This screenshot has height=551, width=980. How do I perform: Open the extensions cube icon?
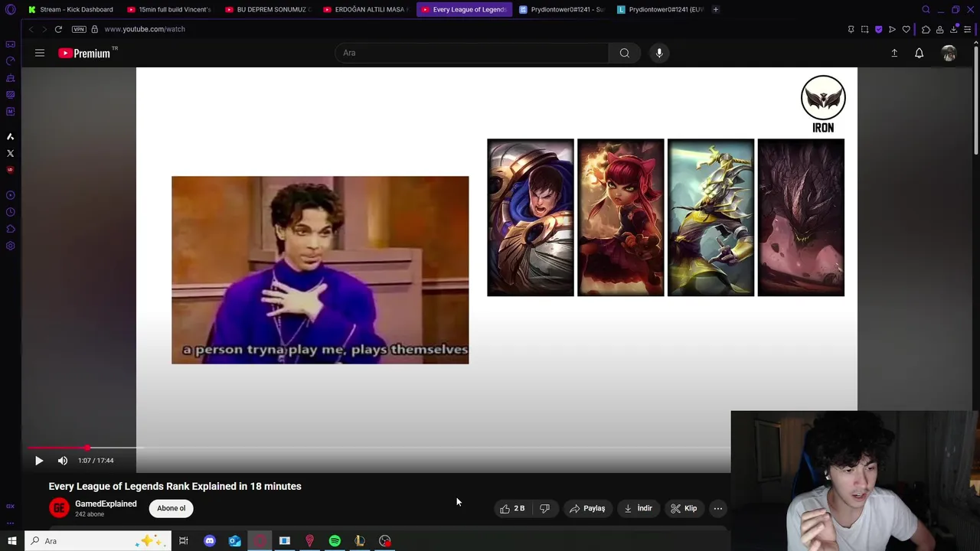[926, 29]
